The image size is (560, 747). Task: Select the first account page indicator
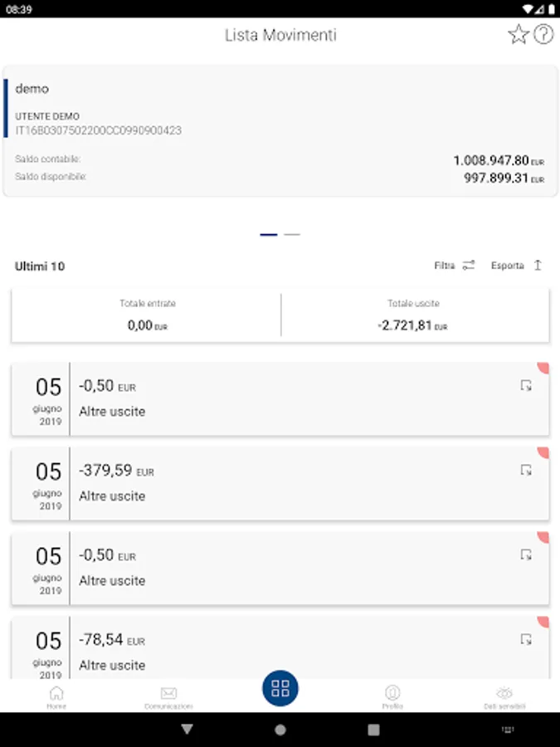(268, 235)
